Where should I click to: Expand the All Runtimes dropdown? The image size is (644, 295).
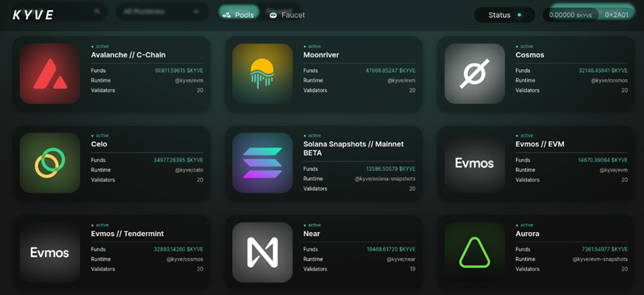pos(162,12)
